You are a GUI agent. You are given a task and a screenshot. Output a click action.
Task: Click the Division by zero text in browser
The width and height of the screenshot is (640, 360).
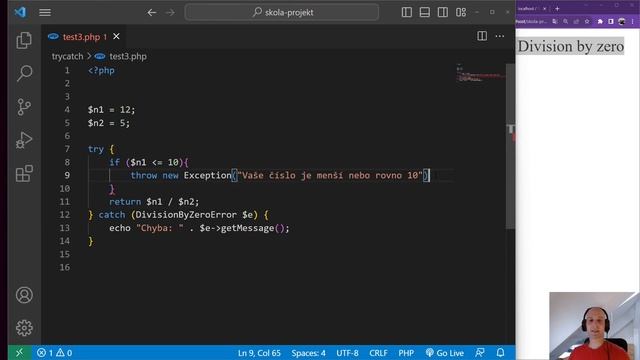[x=571, y=46]
